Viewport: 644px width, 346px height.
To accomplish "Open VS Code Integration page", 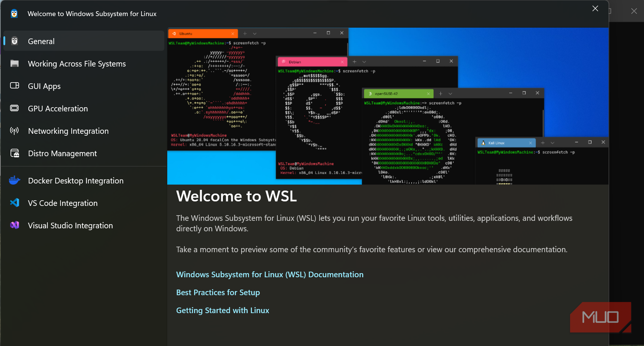I will [84, 203].
